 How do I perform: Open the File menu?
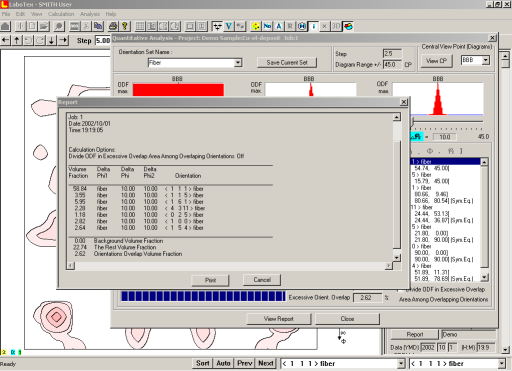[x=6, y=14]
